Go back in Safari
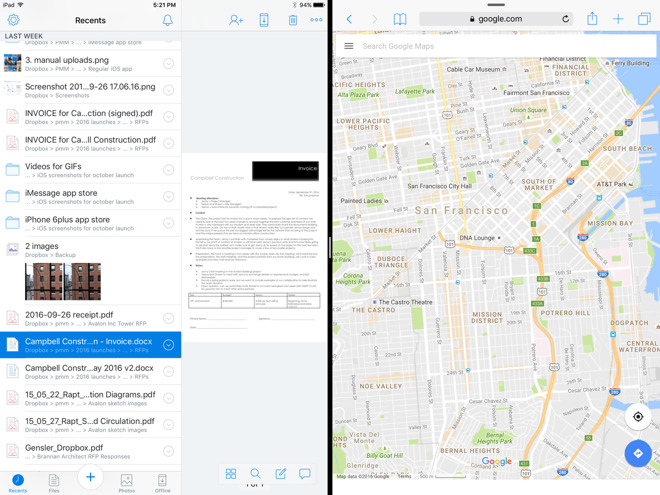 (x=349, y=19)
